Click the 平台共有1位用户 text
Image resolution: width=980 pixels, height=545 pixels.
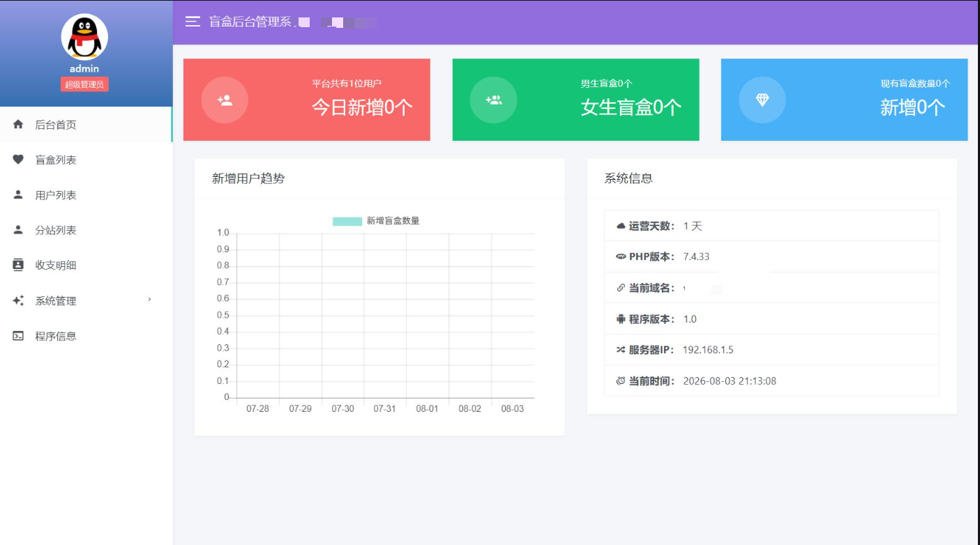347,84
